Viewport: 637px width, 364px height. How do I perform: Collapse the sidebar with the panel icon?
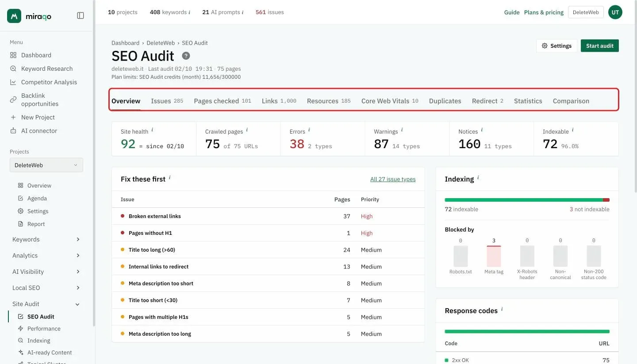tap(81, 15)
